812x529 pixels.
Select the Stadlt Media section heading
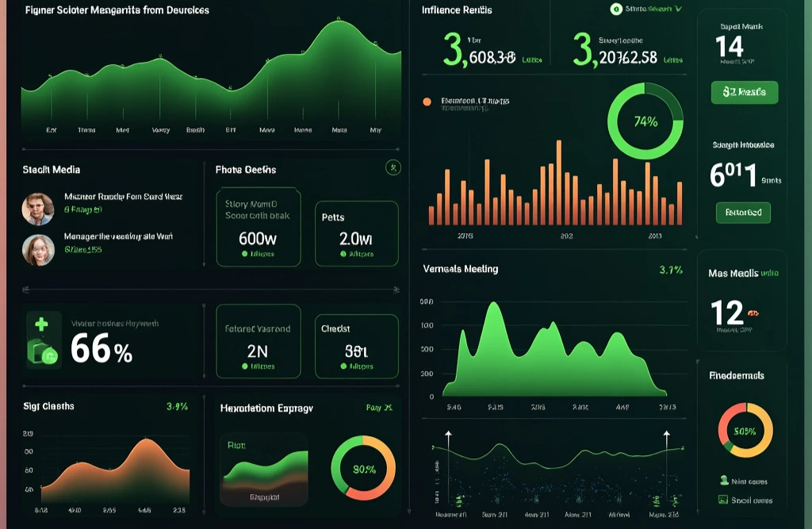[x=52, y=170]
